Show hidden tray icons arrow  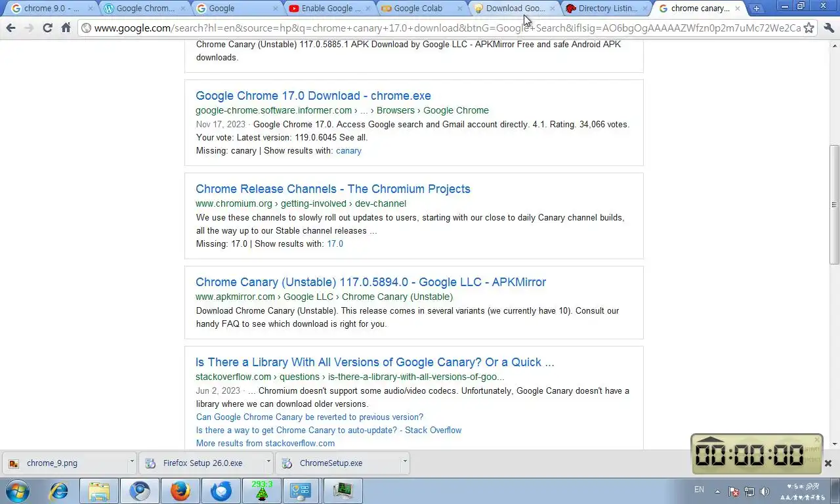tap(717, 491)
